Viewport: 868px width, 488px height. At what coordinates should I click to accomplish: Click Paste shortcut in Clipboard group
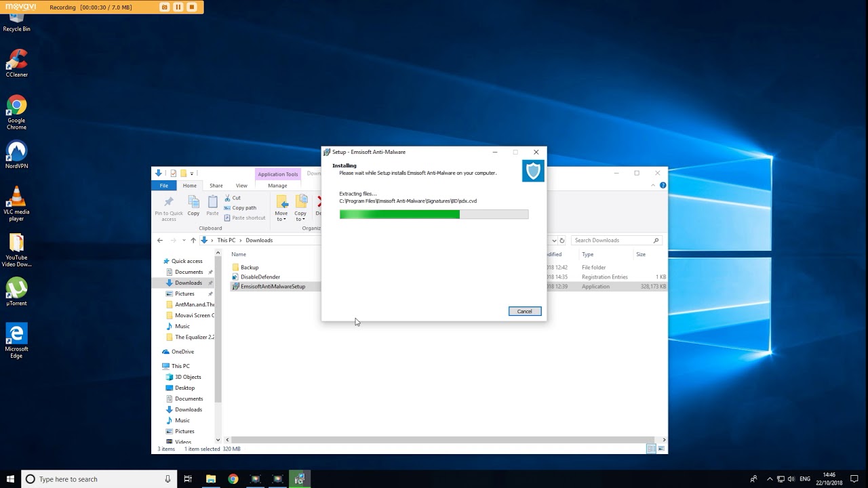pyautogui.click(x=245, y=218)
